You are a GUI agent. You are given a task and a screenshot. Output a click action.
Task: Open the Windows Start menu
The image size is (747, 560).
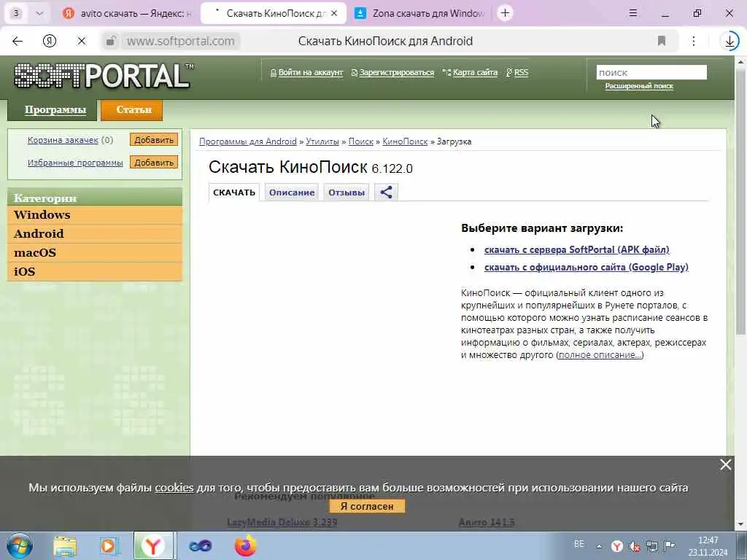tap(20, 545)
